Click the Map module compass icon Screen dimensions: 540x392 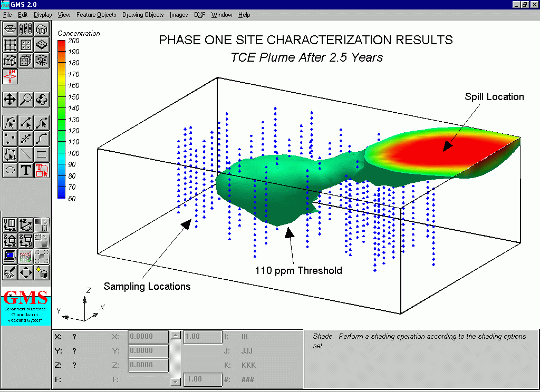click(10, 76)
